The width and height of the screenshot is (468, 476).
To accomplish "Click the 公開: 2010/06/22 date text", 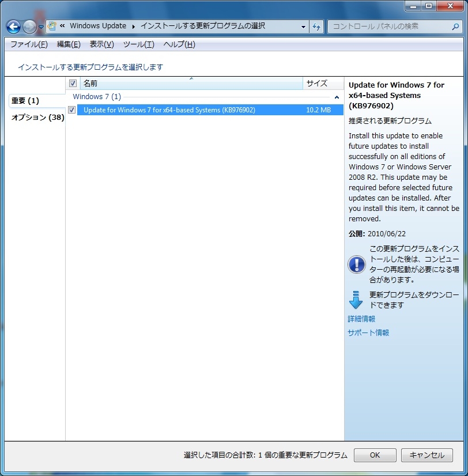I will (377, 234).
